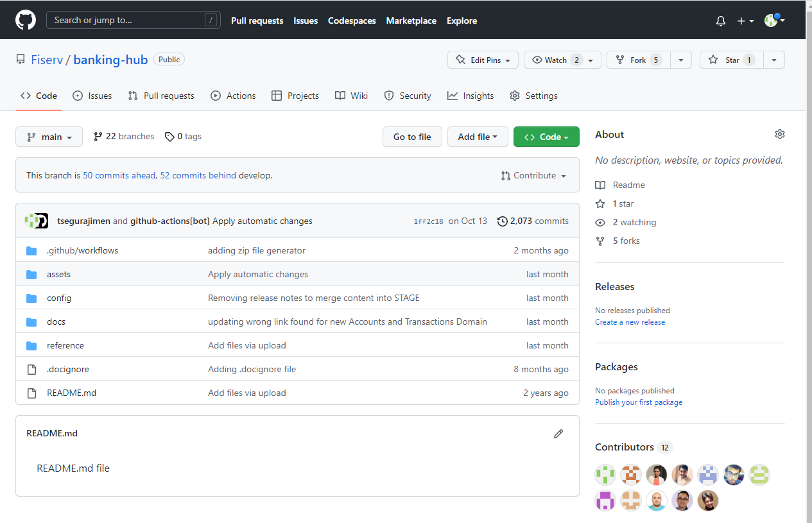812x523 pixels.
Task: Click the search or jump to field
Action: tap(134, 20)
